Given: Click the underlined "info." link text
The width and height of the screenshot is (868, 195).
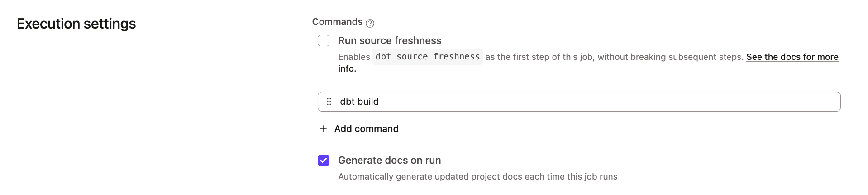Looking at the screenshot, I should point(347,69).
